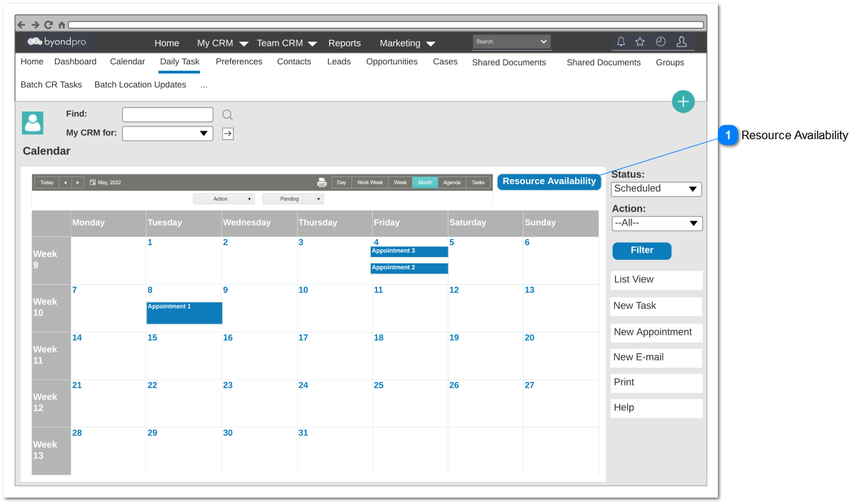Click Home in the top dark menu

167,44
